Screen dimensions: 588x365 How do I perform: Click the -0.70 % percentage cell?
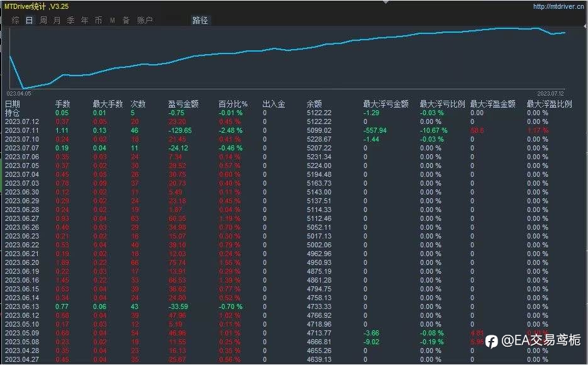[x=231, y=306]
